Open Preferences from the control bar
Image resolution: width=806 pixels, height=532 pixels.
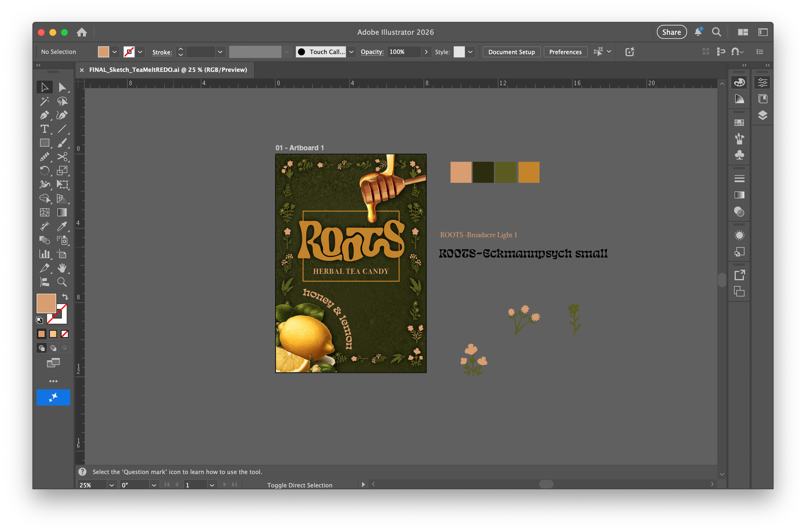point(565,52)
